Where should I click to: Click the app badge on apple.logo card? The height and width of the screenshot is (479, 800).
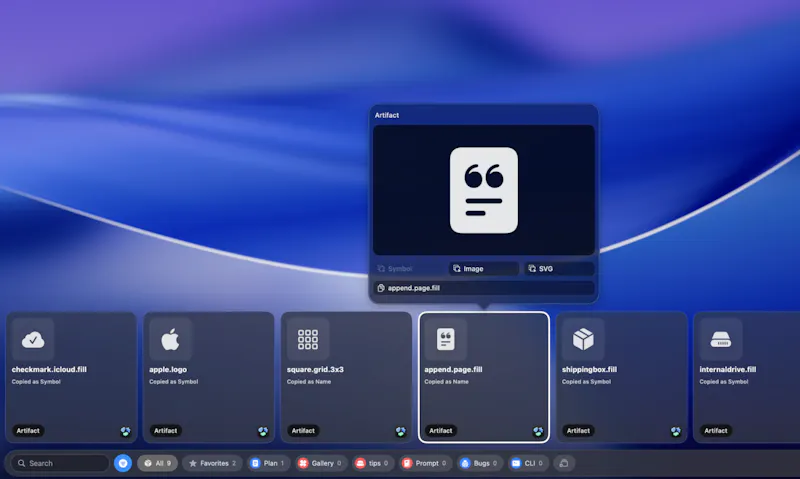click(263, 432)
